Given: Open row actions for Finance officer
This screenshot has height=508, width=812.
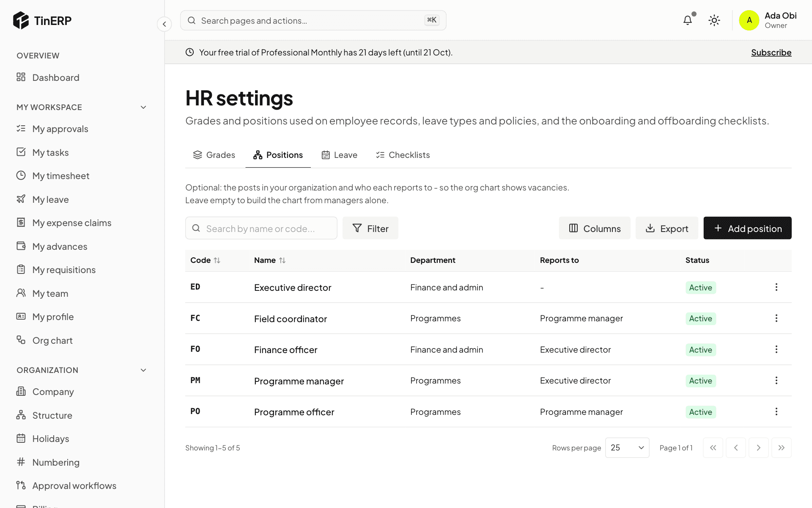Looking at the screenshot, I should [x=776, y=349].
